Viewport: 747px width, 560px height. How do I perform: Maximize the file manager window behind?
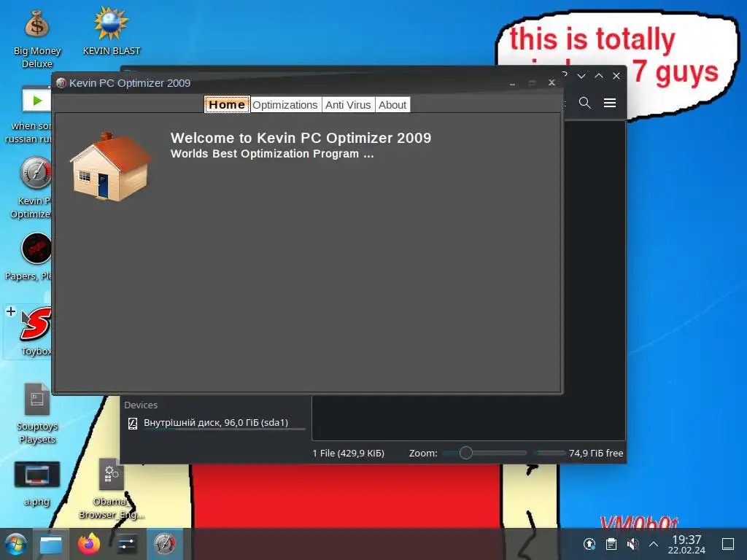599,76
